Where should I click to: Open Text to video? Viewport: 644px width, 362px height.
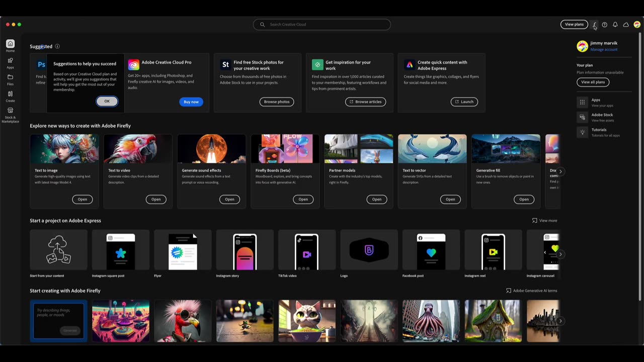pos(156,199)
